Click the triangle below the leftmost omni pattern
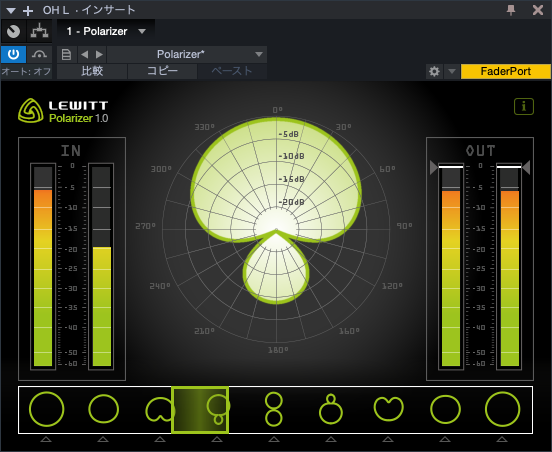The height and width of the screenshot is (452, 552). 46,439
